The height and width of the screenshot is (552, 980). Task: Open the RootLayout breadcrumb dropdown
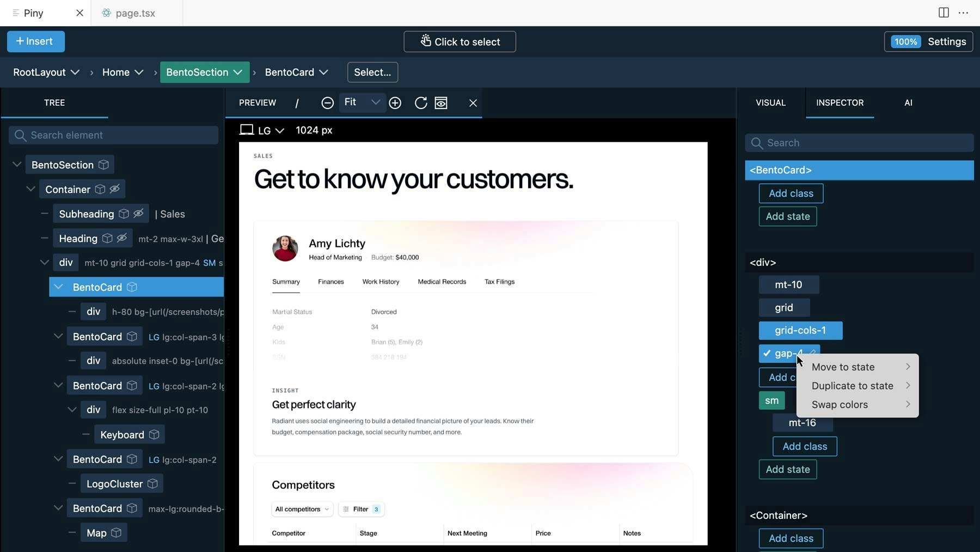click(x=75, y=72)
